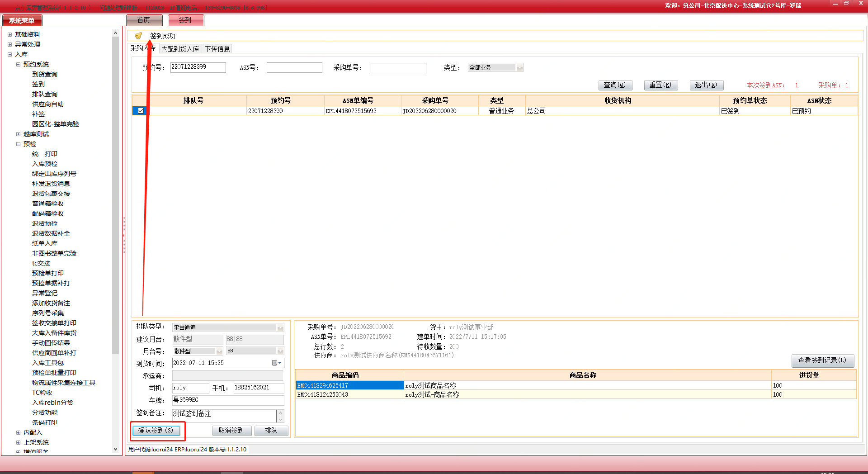This screenshot has width=868, height=474.
Task: Expand the 基础资料 tree node
Action: click(9, 34)
